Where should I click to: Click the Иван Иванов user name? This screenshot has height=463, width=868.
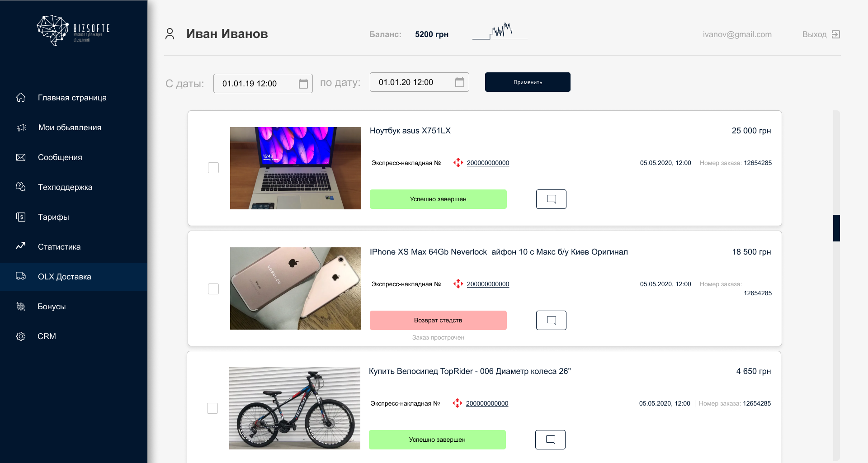tap(227, 34)
